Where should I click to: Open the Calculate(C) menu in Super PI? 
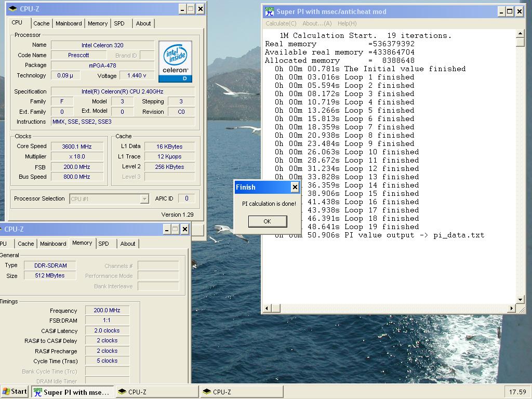tap(281, 23)
